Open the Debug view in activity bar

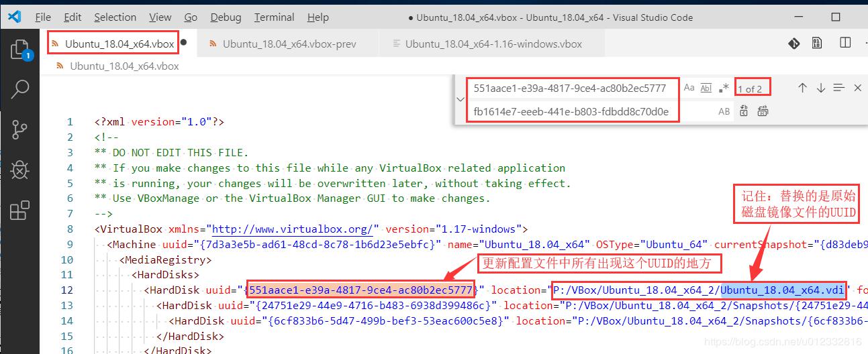(20, 170)
